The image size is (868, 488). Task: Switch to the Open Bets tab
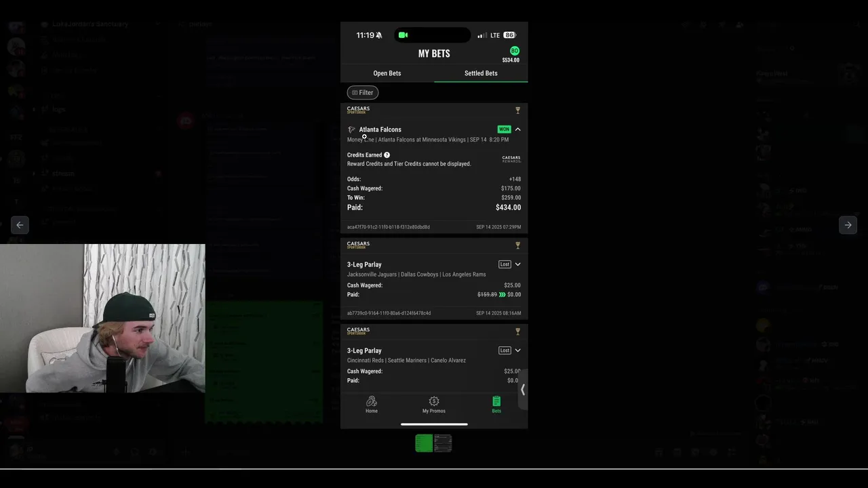pos(387,73)
